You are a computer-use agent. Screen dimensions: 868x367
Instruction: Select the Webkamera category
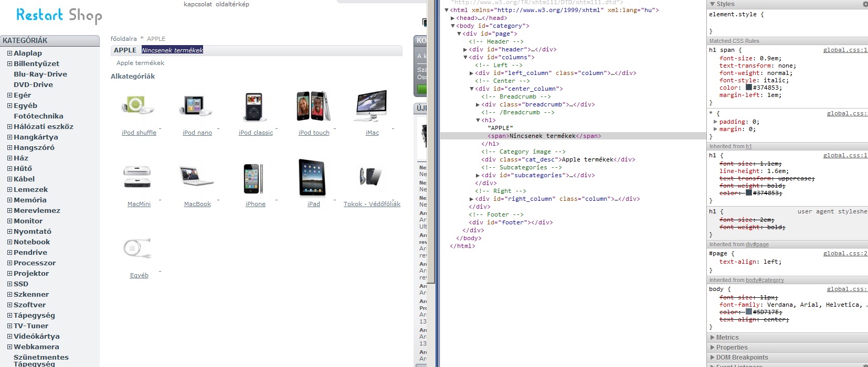click(36, 347)
